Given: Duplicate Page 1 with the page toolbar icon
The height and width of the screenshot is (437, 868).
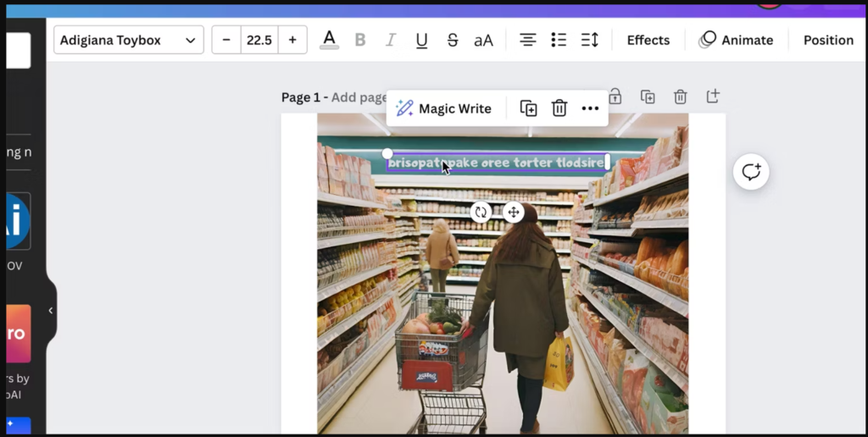Looking at the screenshot, I should (648, 97).
